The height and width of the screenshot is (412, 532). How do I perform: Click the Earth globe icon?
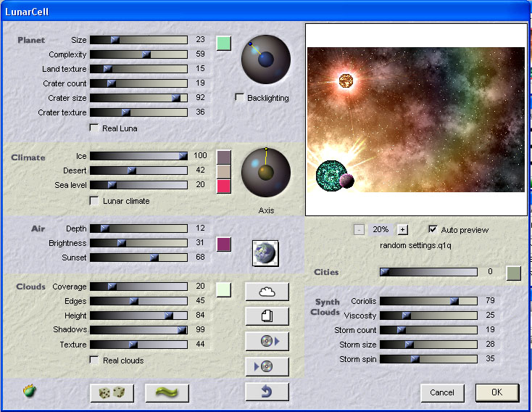point(265,252)
